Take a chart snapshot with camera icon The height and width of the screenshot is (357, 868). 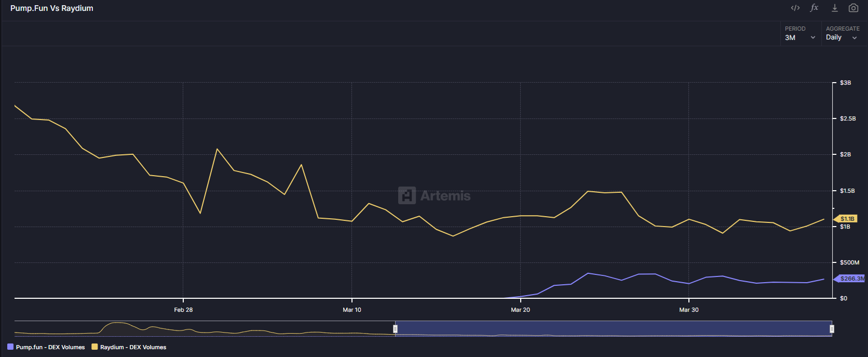[853, 8]
